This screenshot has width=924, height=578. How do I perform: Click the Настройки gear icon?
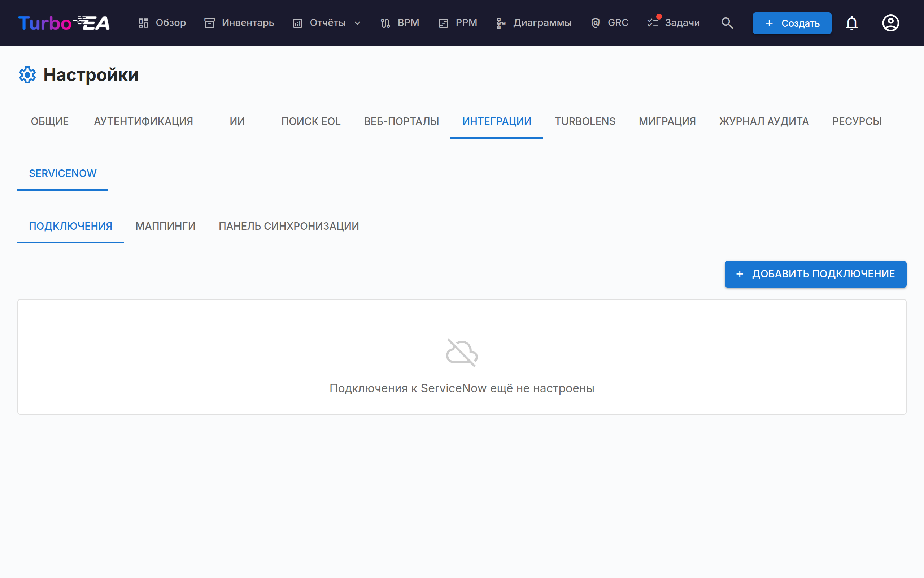pyautogui.click(x=27, y=75)
